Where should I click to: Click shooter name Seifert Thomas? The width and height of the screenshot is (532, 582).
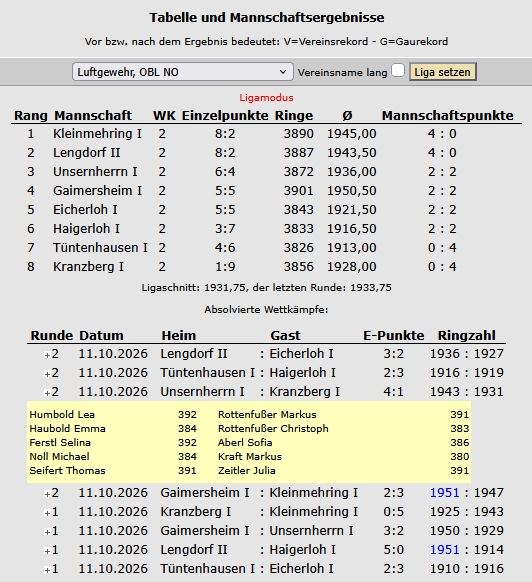coord(67,470)
